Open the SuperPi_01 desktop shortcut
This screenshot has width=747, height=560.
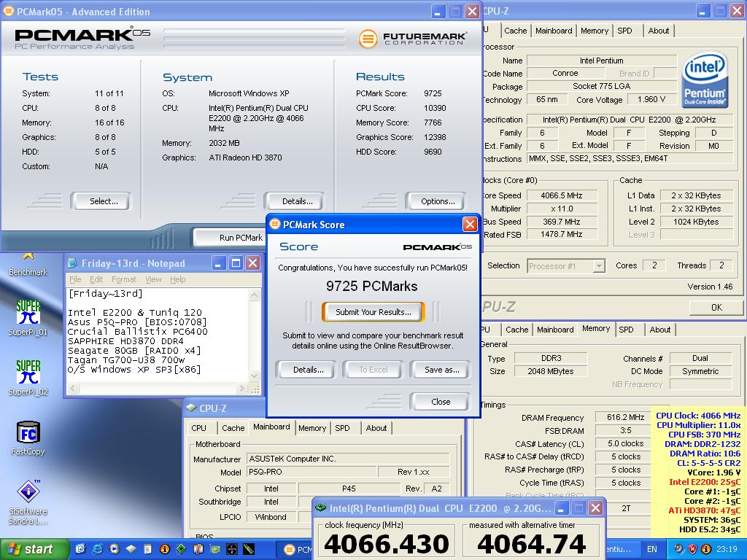tap(28, 317)
